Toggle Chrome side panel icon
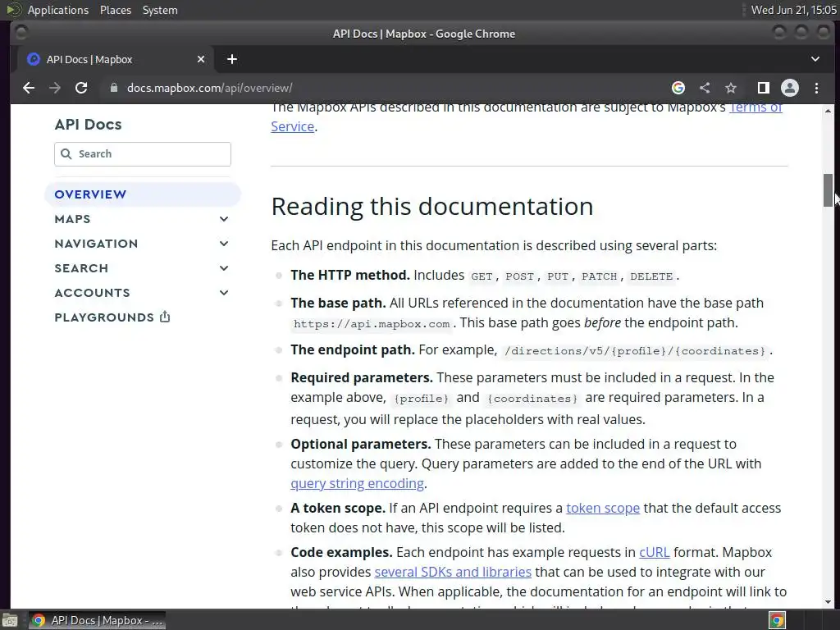This screenshot has width=840, height=630. click(x=764, y=88)
